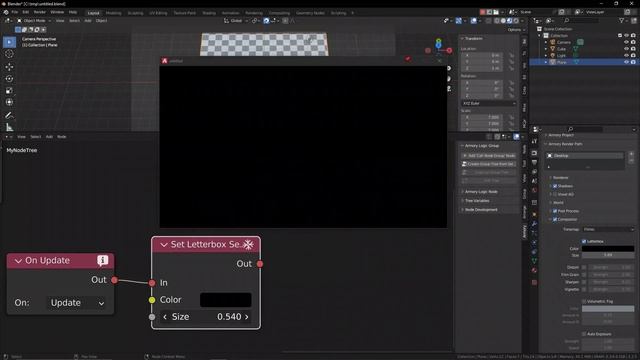The height and width of the screenshot is (360, 640).
Task: Click the Letterbox Color swatch in properties
Action: (608, 248)
